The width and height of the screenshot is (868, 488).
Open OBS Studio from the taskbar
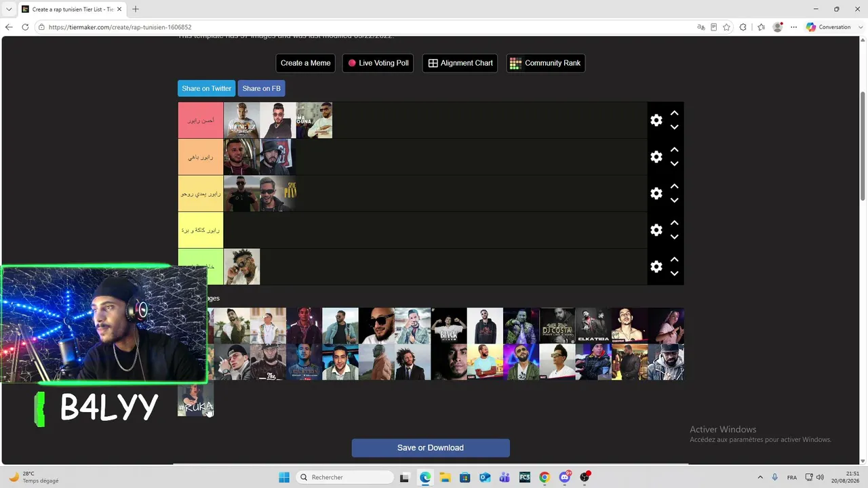[585, 477]
